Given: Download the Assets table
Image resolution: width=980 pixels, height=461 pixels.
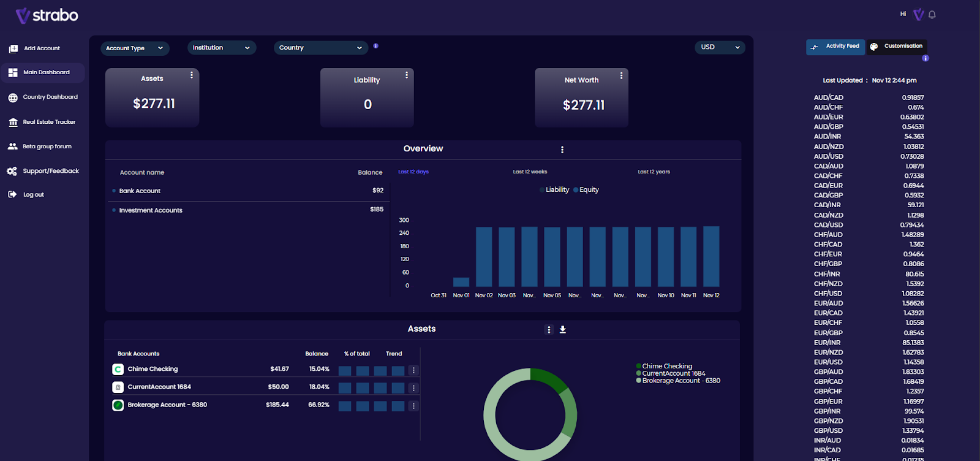Looking at the screenshot, I should [563, 330].
